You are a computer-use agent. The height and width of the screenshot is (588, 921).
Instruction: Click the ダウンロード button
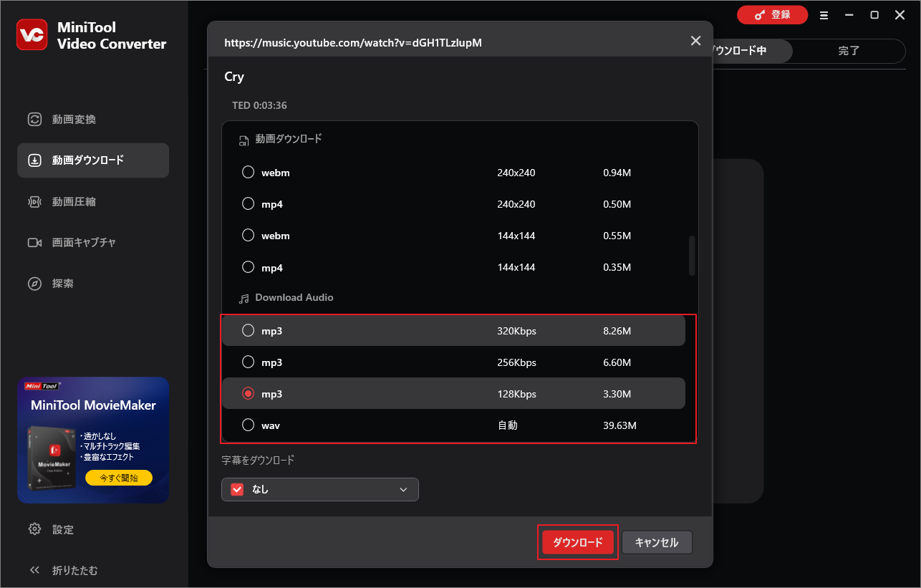[578, 542]
